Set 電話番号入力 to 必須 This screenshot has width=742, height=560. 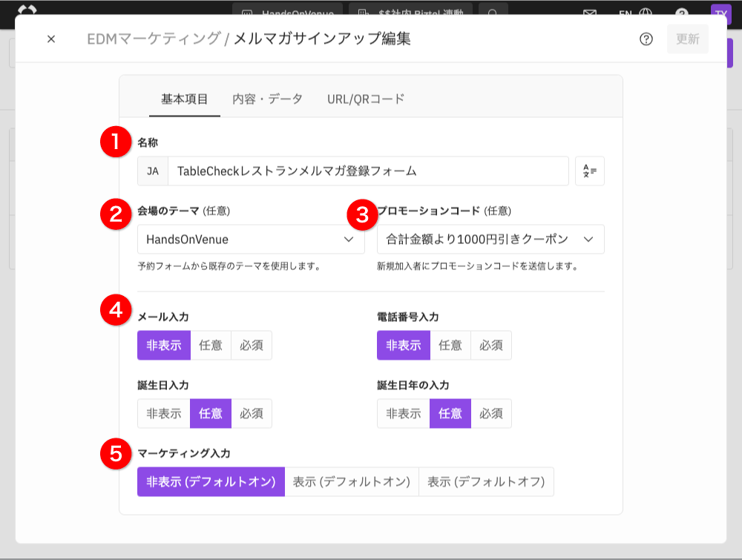[x=490, y=345]
